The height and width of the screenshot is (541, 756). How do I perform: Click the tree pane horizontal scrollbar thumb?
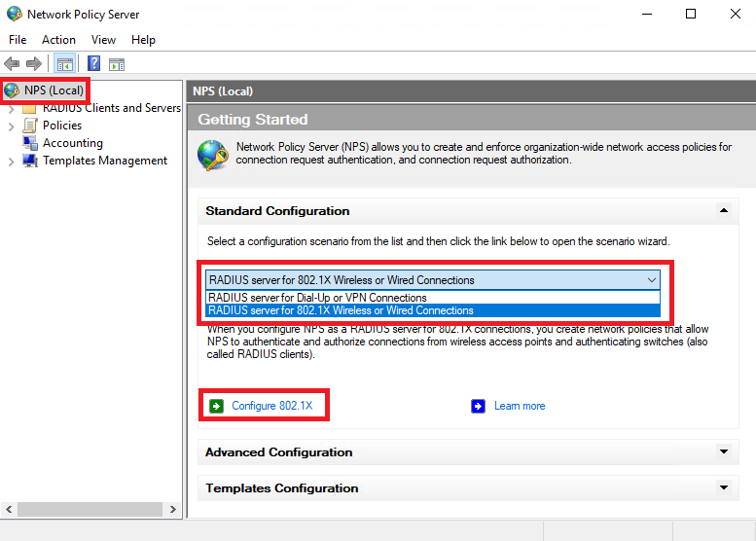(90, 509)
